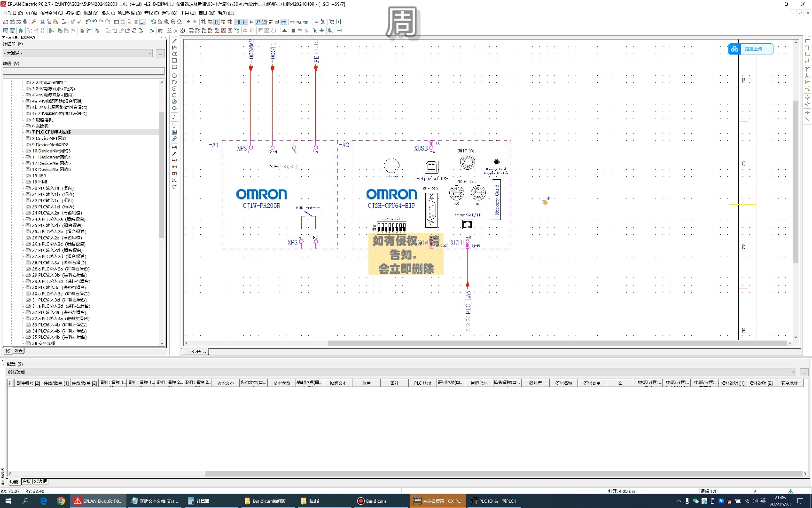Select page 19 HMI in tree

pyautogui.click(x=40, y=182)
